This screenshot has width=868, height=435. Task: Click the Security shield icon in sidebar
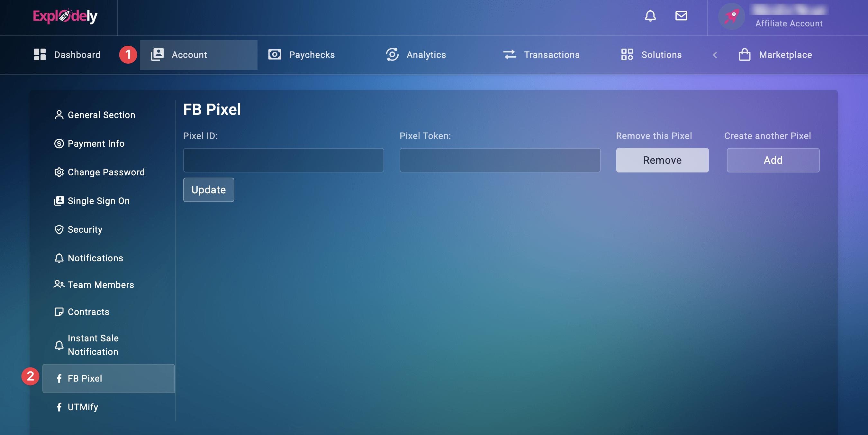[59, 229]
